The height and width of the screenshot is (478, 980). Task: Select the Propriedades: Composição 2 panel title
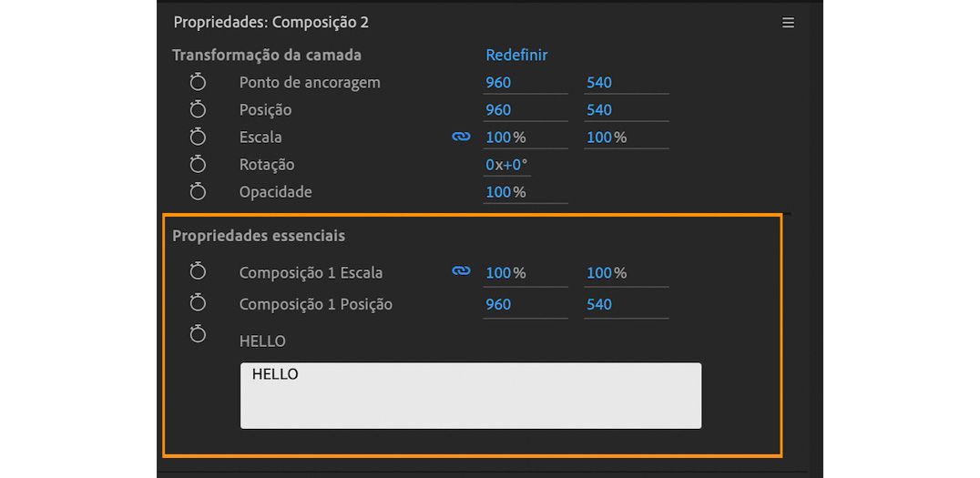(271, 22)
